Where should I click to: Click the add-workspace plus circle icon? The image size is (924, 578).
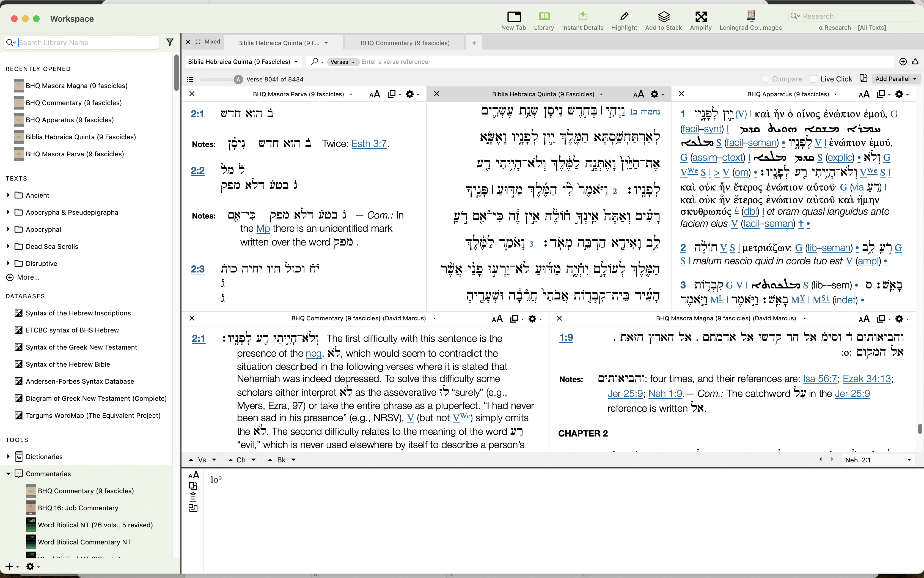(x=903, y=62)
